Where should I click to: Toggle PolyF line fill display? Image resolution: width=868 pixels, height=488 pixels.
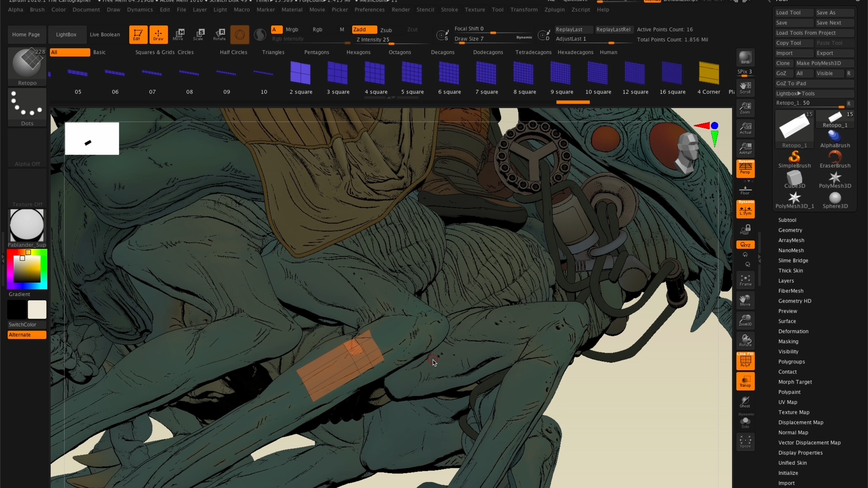pos(745,361)
